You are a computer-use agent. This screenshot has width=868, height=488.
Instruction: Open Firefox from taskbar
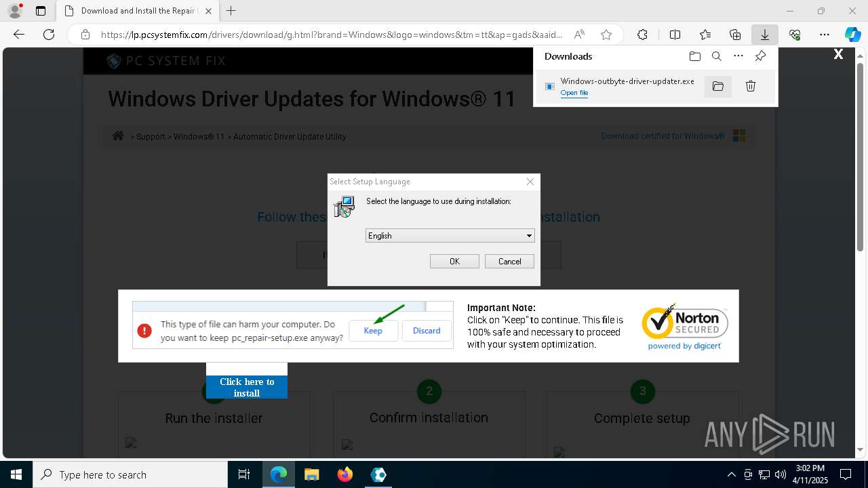[345, 474]
